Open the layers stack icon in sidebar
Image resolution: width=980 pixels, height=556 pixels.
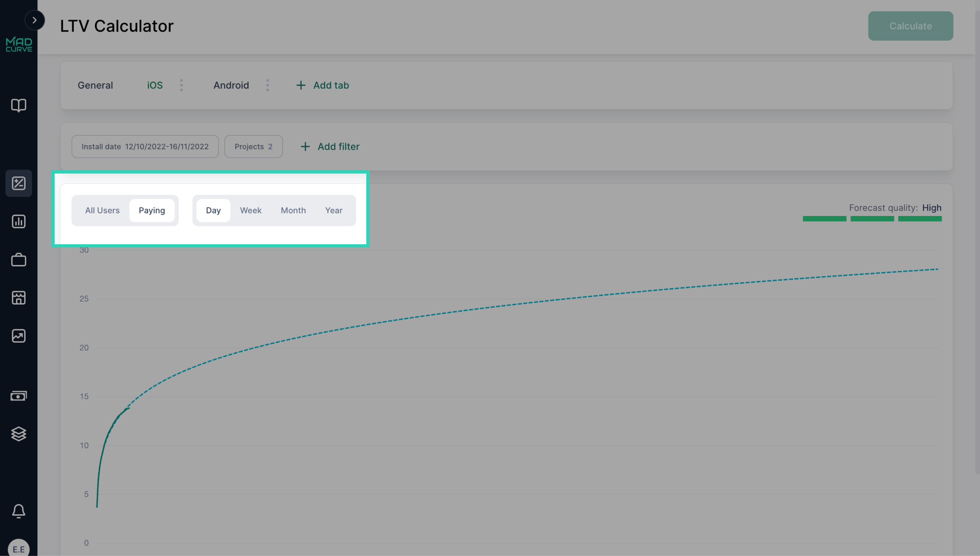(18, 434)
